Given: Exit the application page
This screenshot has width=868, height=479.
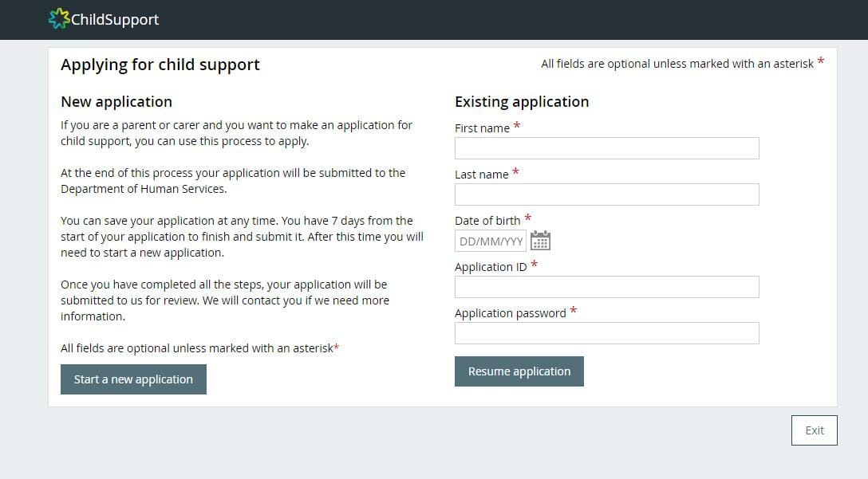Looking at the screenshot, I should click(x=815, y=430).
